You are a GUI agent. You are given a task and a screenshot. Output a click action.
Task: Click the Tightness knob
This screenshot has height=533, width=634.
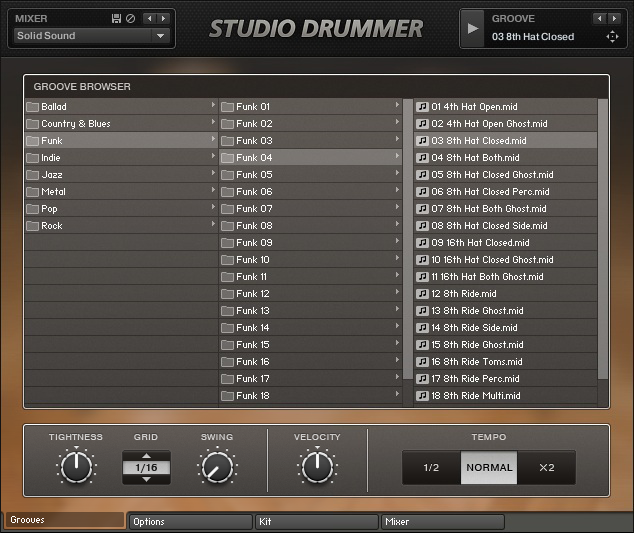pyautogui.click(x=76, y=467)
